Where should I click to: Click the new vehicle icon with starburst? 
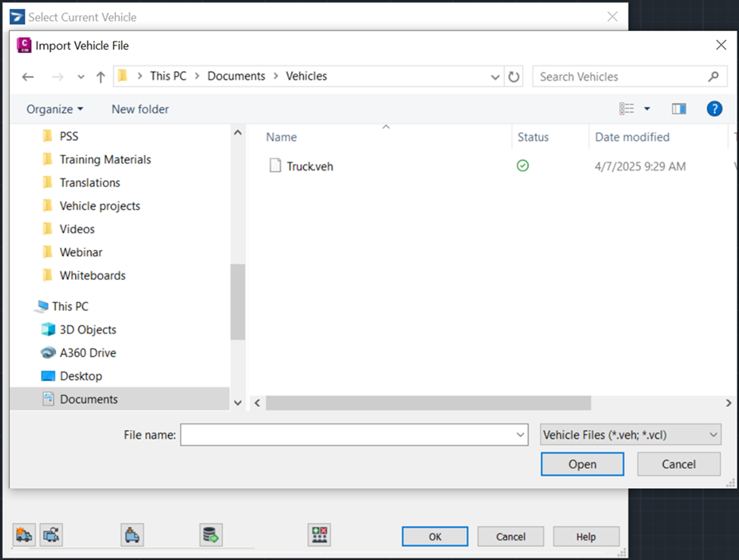pyautogui.click(x=23, y=535)
